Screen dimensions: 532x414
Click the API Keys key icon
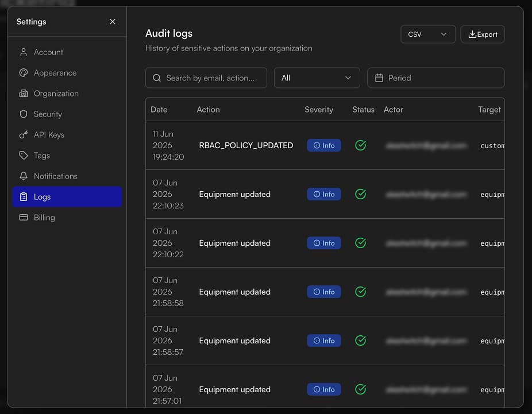(x=24, y=134)
